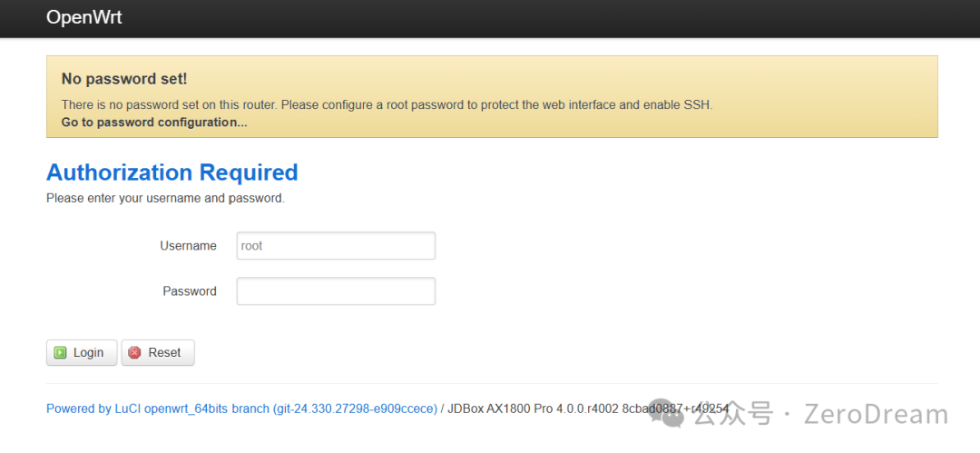Click the 'Authorization Required' heading
The width and height of the screenshot is (980, 453).
tap(171, 172)
